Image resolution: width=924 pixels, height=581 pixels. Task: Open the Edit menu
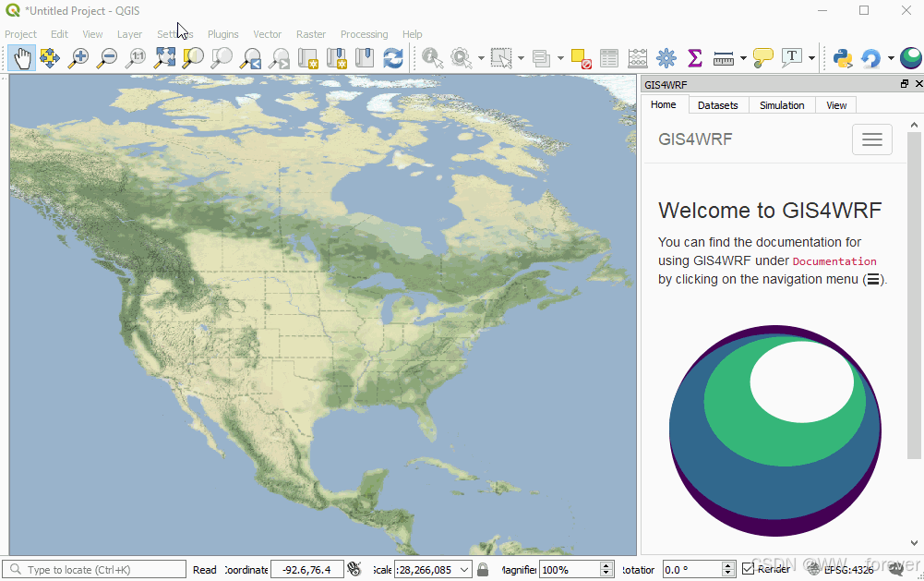pos(59,34)
